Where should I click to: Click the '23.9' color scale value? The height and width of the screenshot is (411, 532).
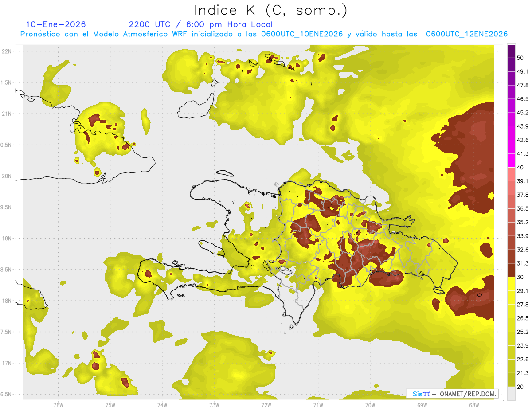coord(523,346)
